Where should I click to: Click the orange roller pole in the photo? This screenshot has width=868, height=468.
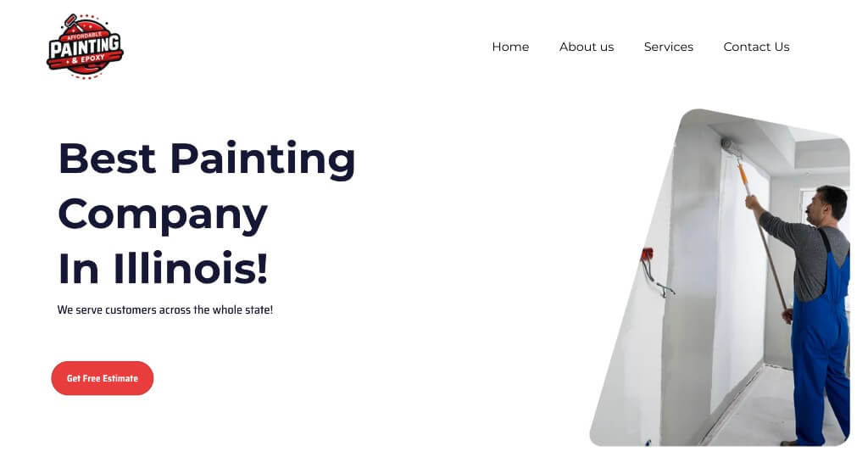(743, 176)
